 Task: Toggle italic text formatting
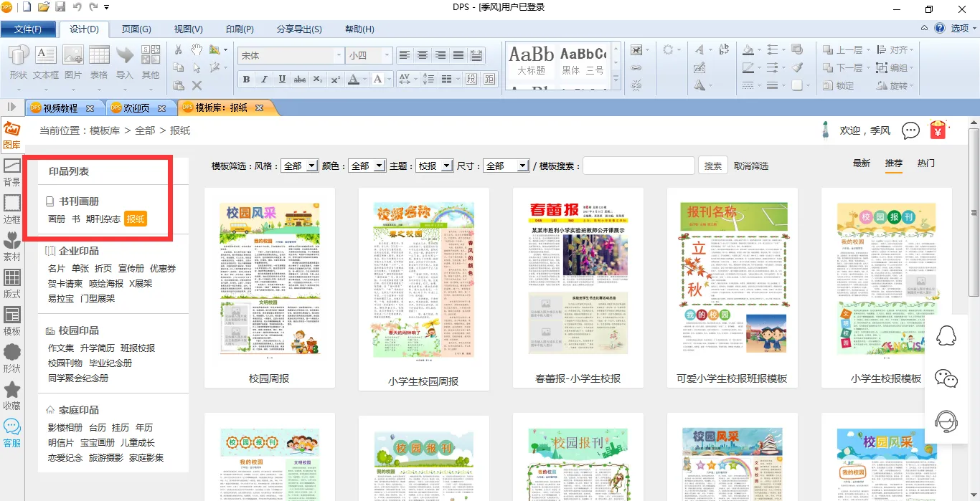click(264, 79)
